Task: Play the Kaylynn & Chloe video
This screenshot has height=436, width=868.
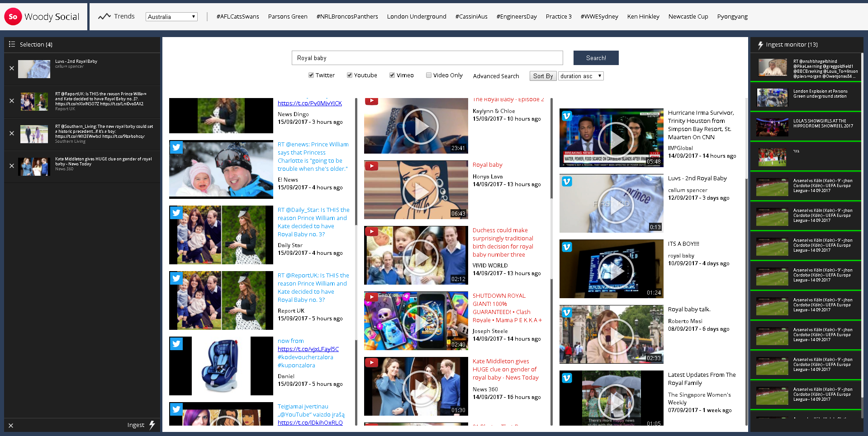Action: [420, 127]
